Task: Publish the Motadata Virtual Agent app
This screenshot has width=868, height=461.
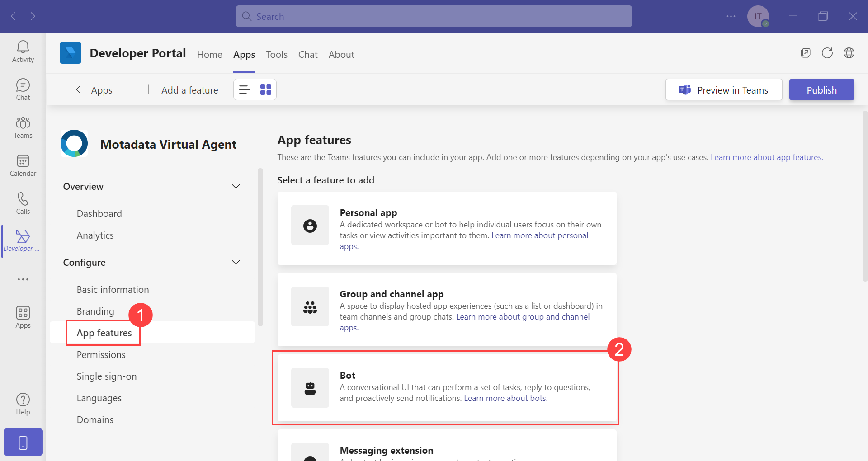Action: [821, 89]
